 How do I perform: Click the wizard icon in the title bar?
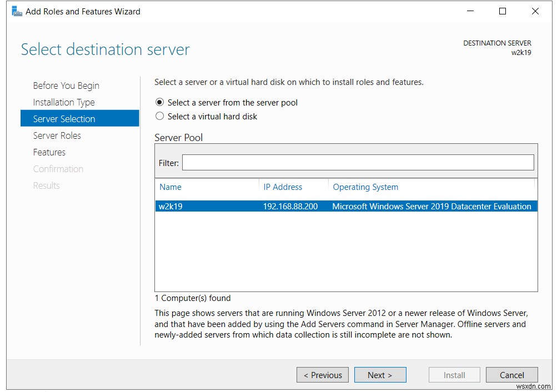(17, 11)
